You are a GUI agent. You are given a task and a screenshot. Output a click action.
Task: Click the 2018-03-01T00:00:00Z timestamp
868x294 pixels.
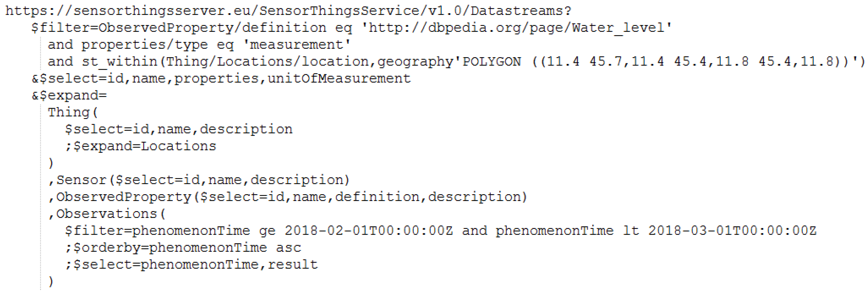(x=732, y=231)
